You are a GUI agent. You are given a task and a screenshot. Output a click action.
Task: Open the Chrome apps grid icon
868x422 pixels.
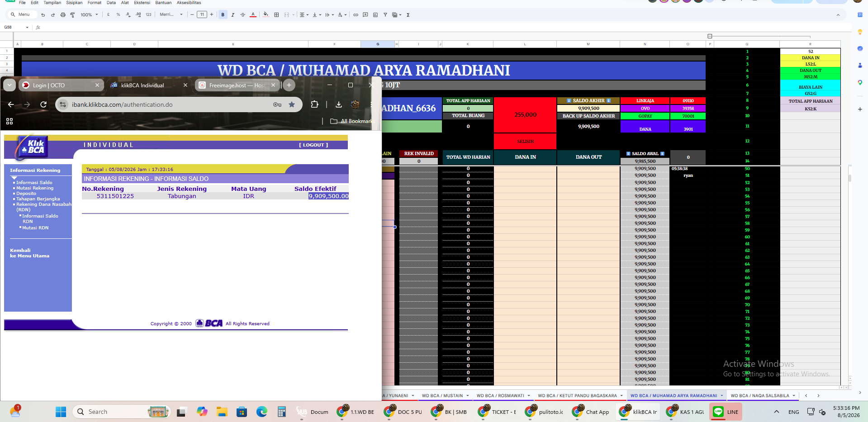(9, 121)
